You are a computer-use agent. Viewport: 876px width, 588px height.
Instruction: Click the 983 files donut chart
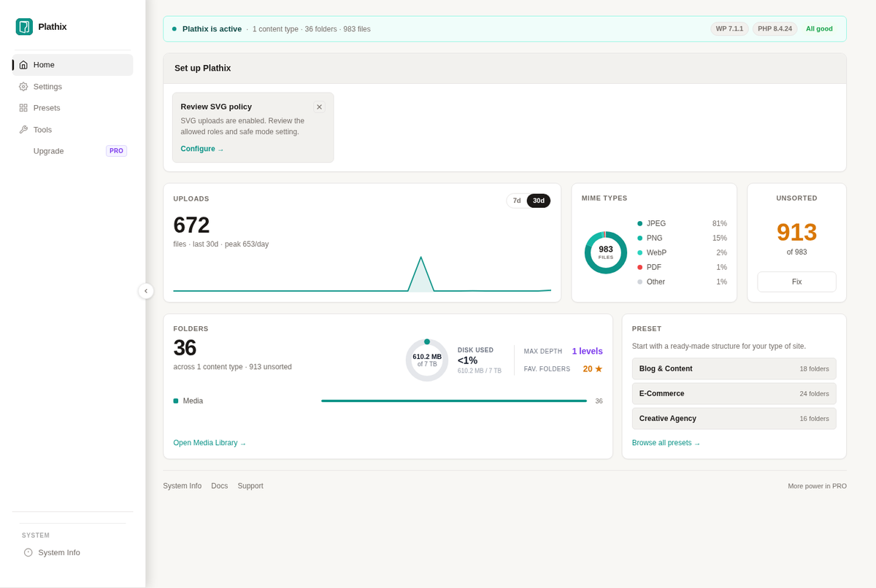[x=606, y=252]
